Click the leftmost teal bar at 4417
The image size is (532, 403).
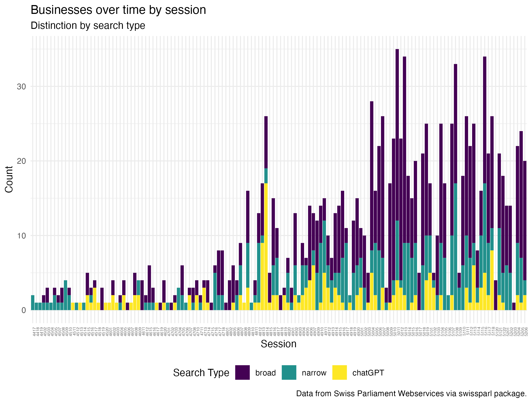pos(33,303)
